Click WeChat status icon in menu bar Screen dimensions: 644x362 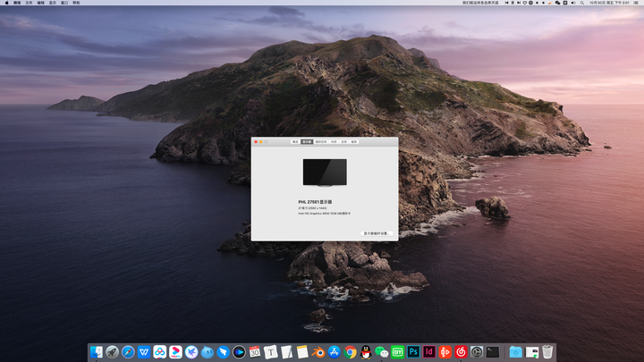[557, 3]
